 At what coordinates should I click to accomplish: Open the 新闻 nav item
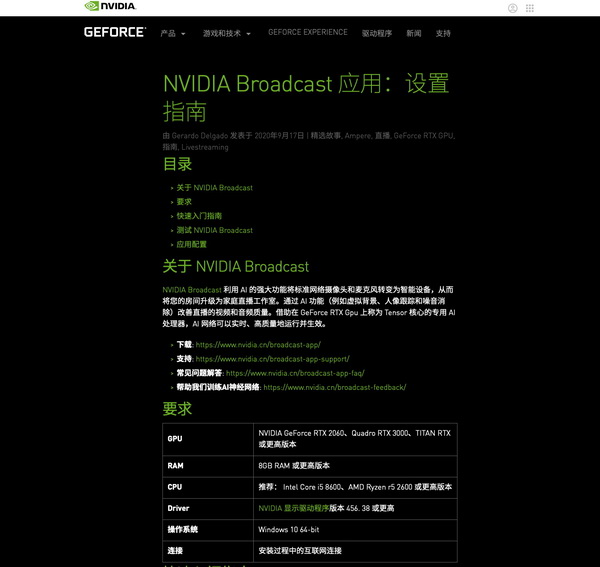(x=414, y=34)
